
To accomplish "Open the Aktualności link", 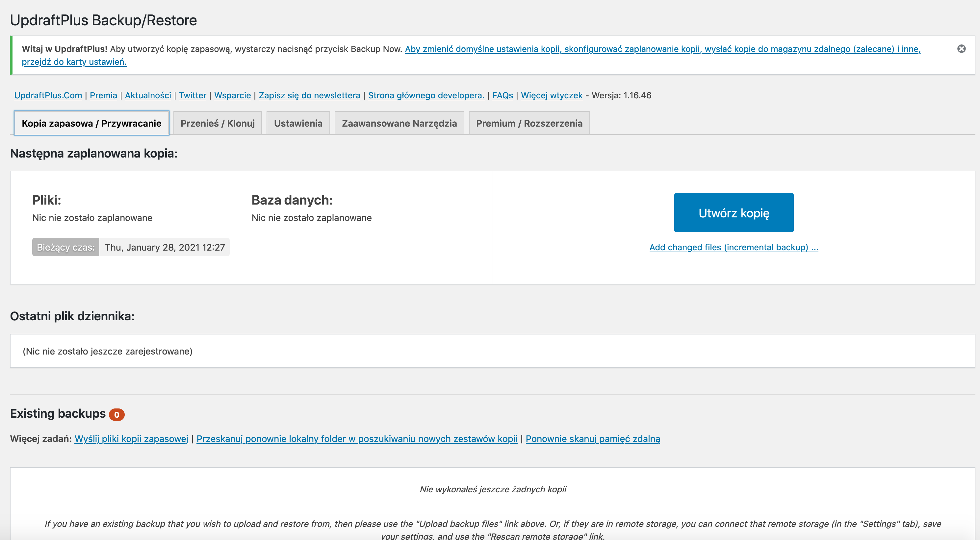I will pos(148,95).
